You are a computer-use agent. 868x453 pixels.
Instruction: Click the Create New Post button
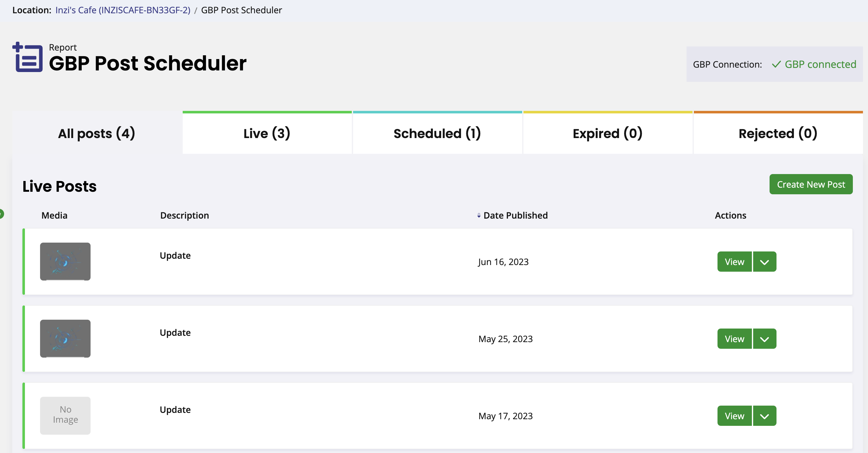[x=811, y=184]
